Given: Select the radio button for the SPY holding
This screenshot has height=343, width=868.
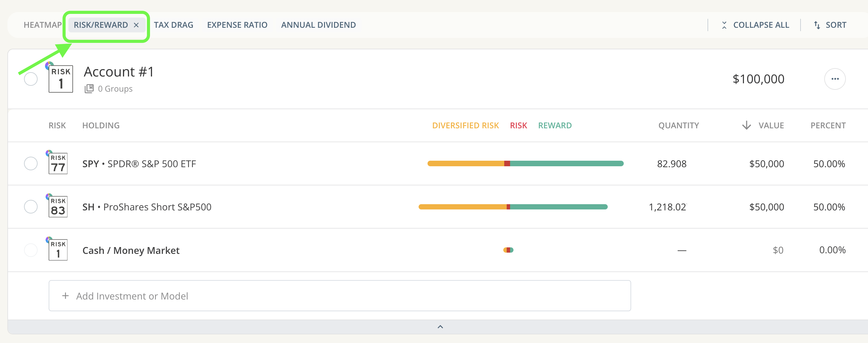Looking at the screenshot, I should tap(31, 163).
